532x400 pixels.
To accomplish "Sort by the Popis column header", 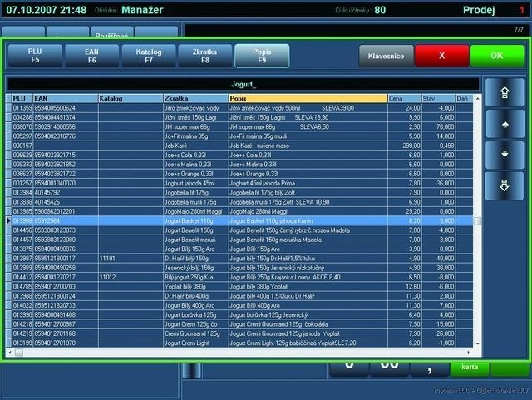I will [x=307, y=99].
